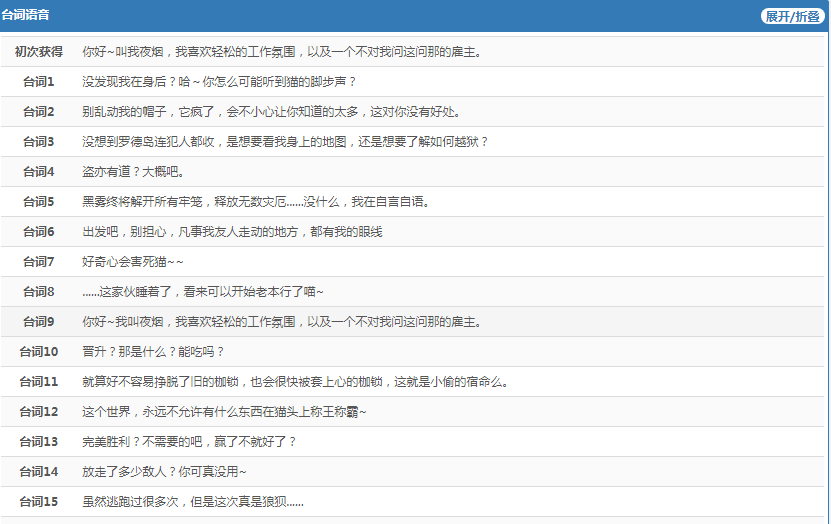The image size is (831, 524).
Task: Click the line 晋升？那是什么？能吃吗？
Action: (153, 351)
